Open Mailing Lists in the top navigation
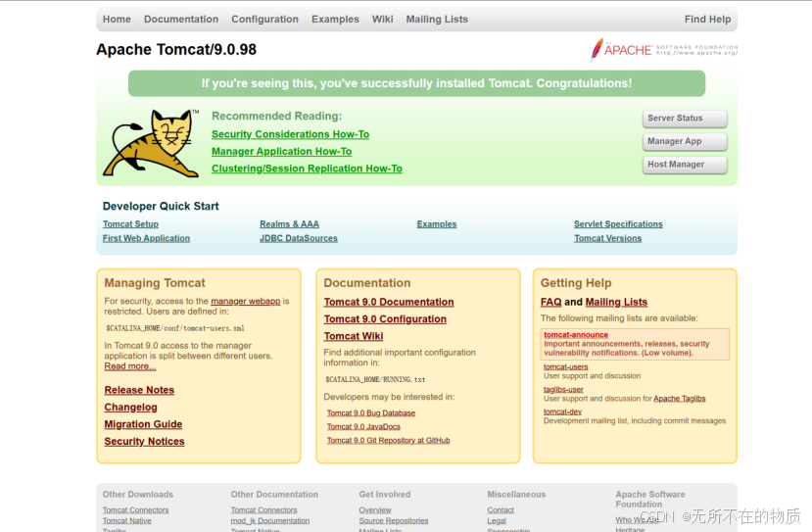Screen dimensions: 812x532 click(x=437, y=20)
